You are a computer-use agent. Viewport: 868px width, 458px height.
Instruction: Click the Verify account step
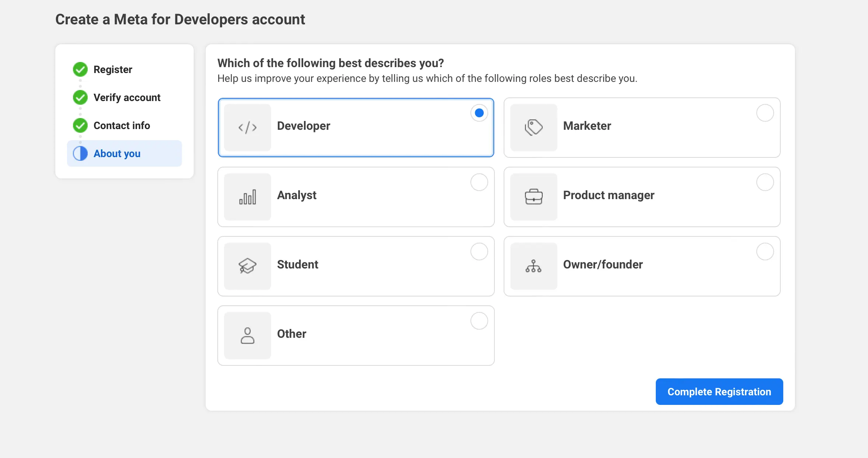pos(127,97)
